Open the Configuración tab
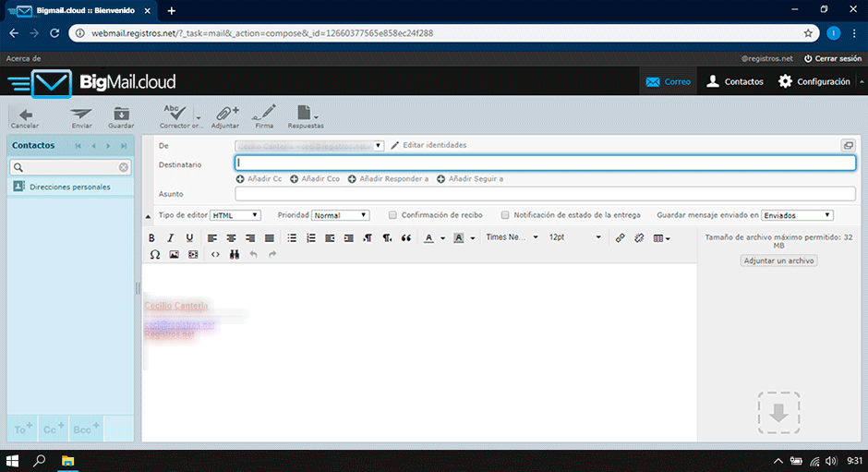This screenshot has width=868, height=472. pos(813,81)
